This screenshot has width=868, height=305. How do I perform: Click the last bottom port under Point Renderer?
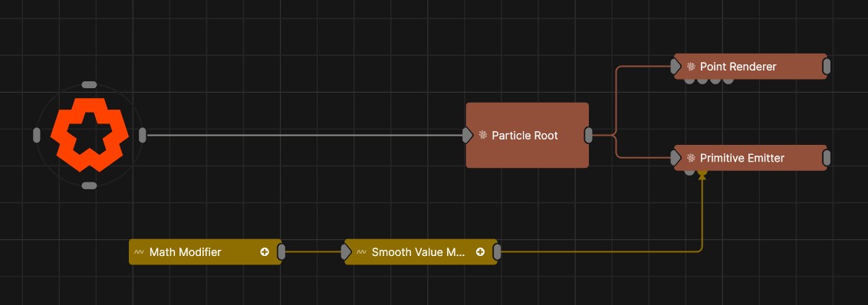pos(728,80)
